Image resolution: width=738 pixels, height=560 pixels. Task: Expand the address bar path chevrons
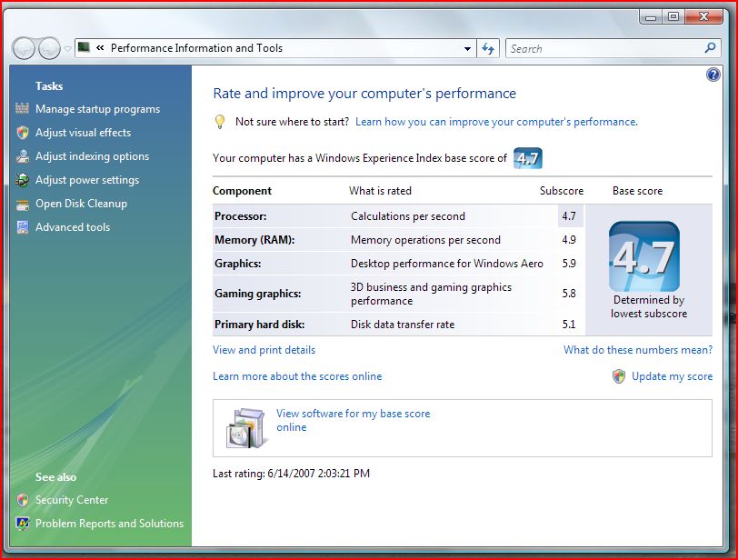(100, 47)
